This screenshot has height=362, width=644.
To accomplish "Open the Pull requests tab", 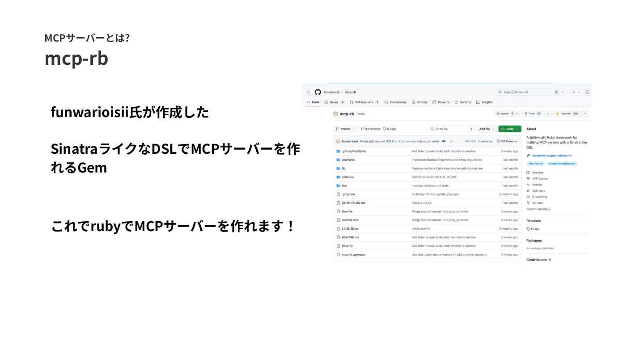I will point(364,102).
